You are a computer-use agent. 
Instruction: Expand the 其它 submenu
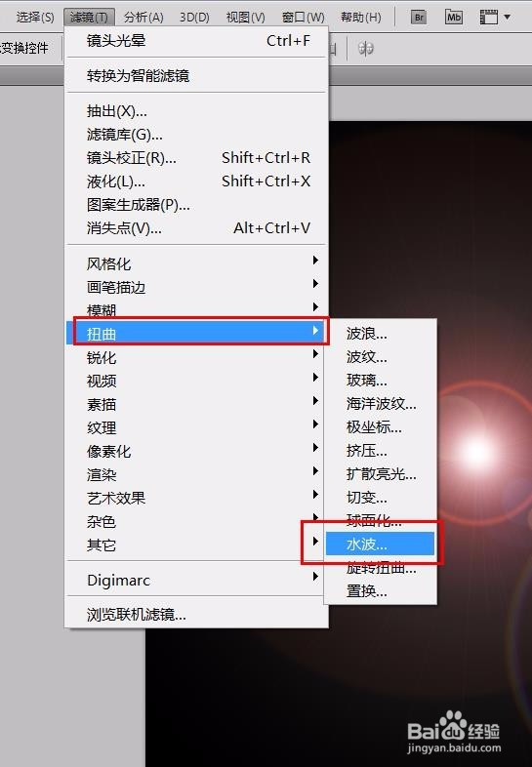(x=197, y=545)
